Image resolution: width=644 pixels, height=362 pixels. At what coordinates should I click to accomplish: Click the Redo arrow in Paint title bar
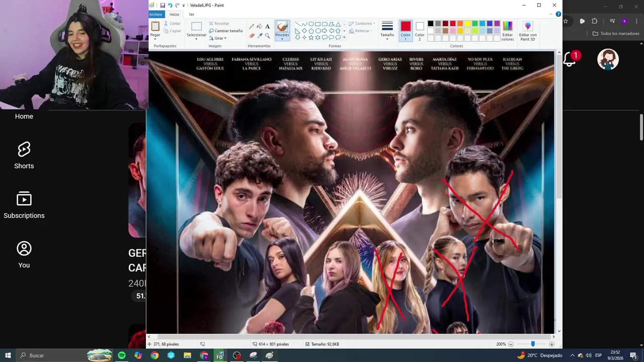[177, 5]
